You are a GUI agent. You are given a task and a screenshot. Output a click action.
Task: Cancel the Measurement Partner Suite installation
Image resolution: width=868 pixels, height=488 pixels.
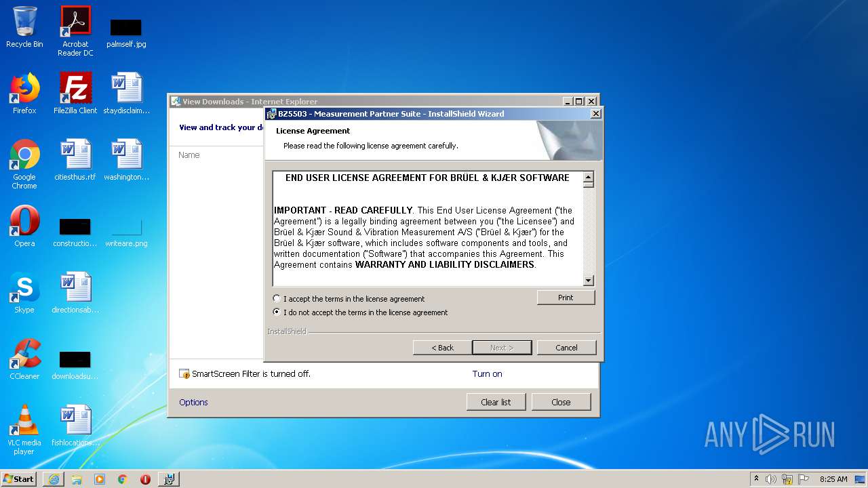coord(566,348)
